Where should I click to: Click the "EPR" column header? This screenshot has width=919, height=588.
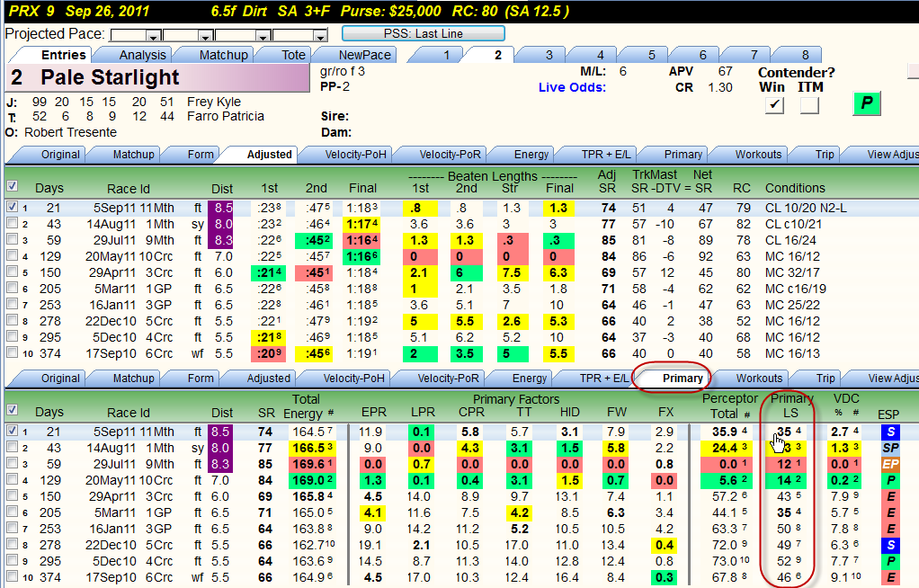pyautogui.click(x=374, y=412)
